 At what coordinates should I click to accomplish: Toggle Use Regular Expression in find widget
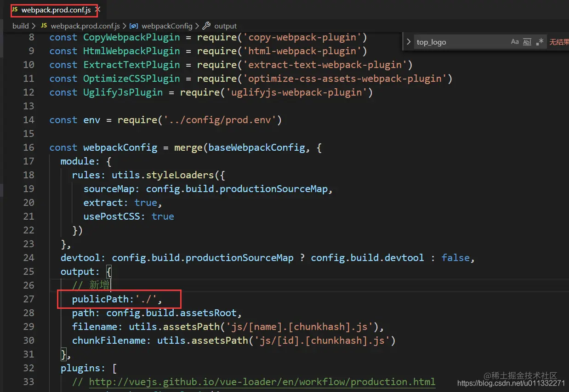tap(540, 42)
